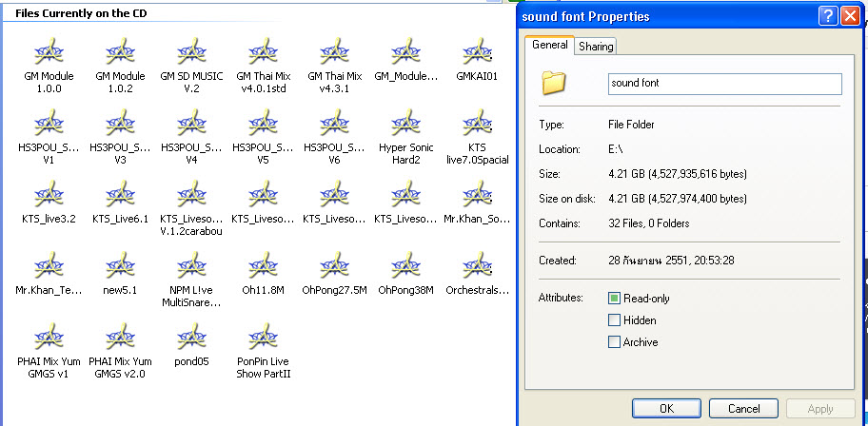
Task: Select GM Thai Mix v4.0.1std file
Action: [x=263, y=67]
